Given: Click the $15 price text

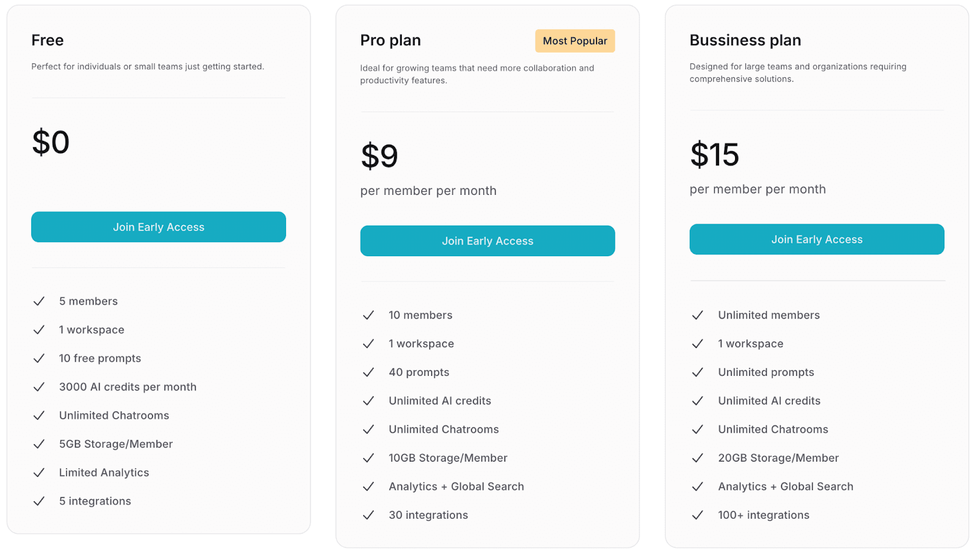Looking at the screenshot, I should (714, 154).
